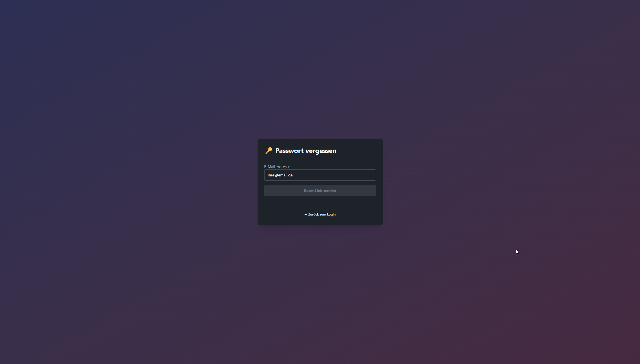Screen dimensions: 640x364
Task: Click the dark card area right of the heading
Action: (x=360, y=151)
